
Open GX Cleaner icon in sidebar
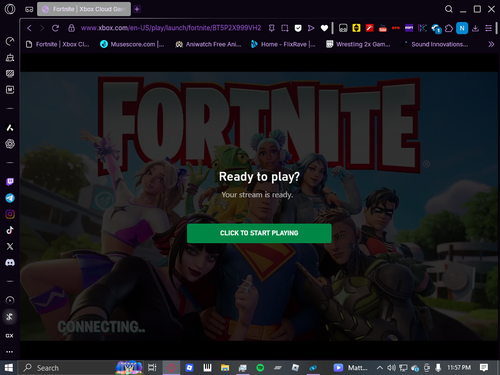click(x=10, y=58)
